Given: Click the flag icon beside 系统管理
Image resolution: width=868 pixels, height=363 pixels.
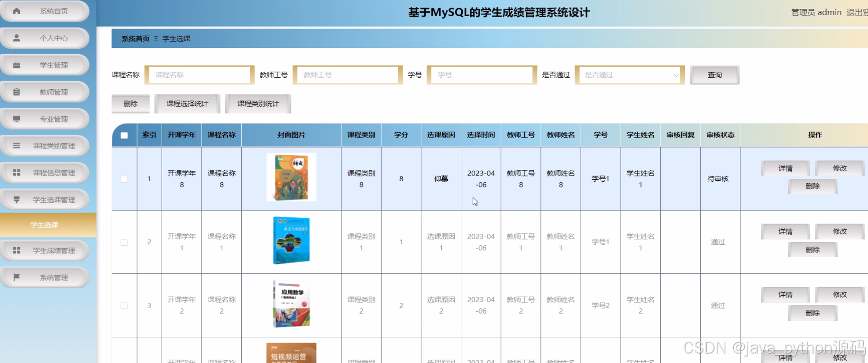Looking at the screenshot, I should (17, 277).
